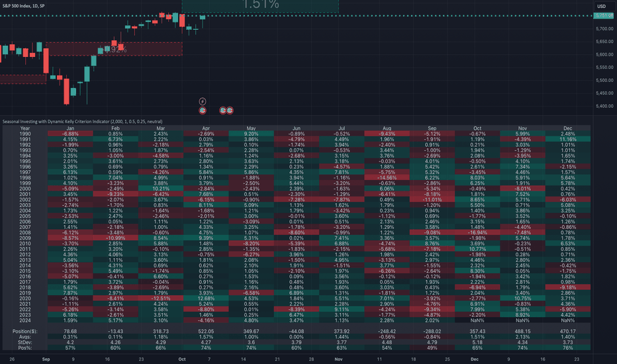This screenshot has width=617, height=364.
Task: Click the US flag event icon below the lightning bolt
Action: (x=203, y=111)
